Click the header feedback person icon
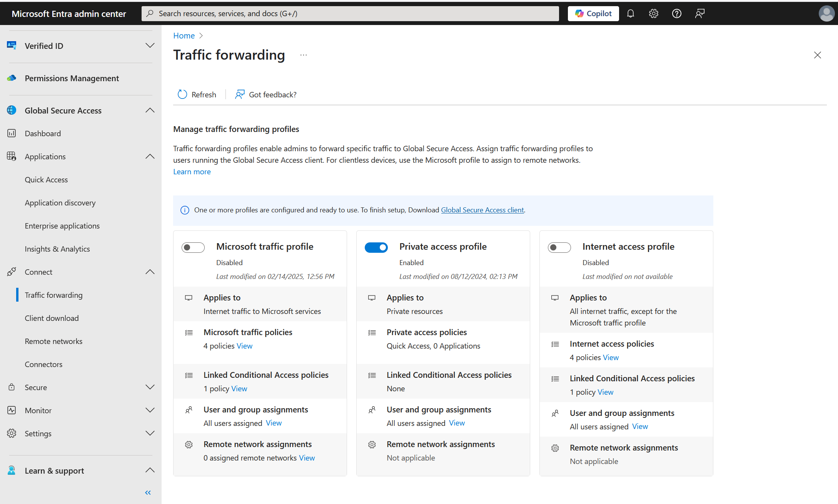 pyautogui.click(x=699, y=13)
